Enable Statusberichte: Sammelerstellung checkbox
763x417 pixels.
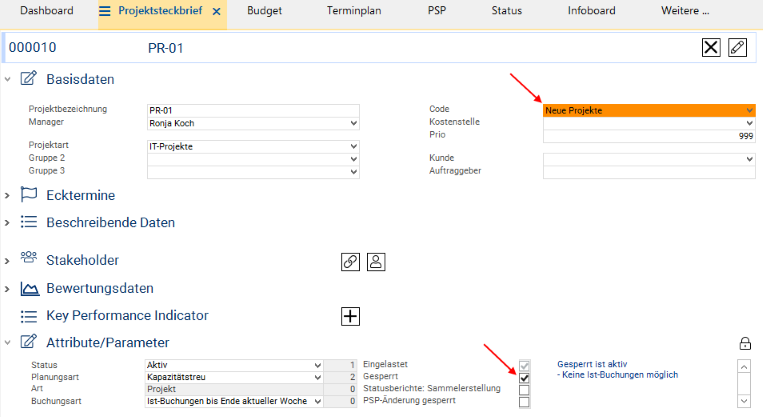tap(524, 390)
